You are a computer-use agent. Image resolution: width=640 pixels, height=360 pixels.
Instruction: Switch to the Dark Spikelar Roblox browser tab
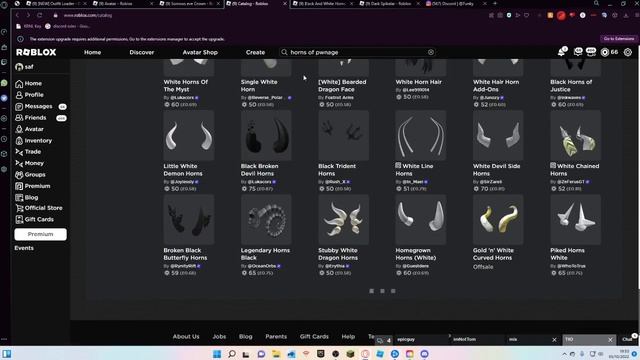click(x=390, y=4)
